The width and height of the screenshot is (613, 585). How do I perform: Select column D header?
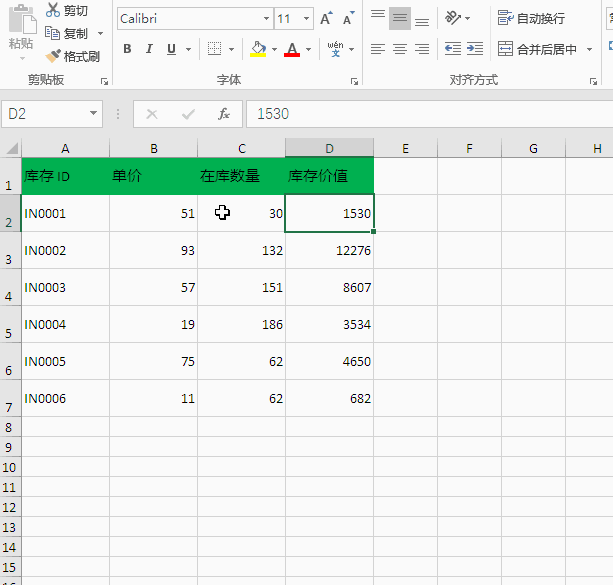(330, 149)
